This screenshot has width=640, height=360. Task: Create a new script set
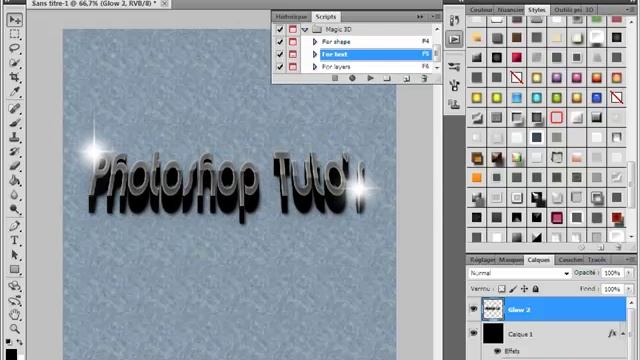click(387, 78)
